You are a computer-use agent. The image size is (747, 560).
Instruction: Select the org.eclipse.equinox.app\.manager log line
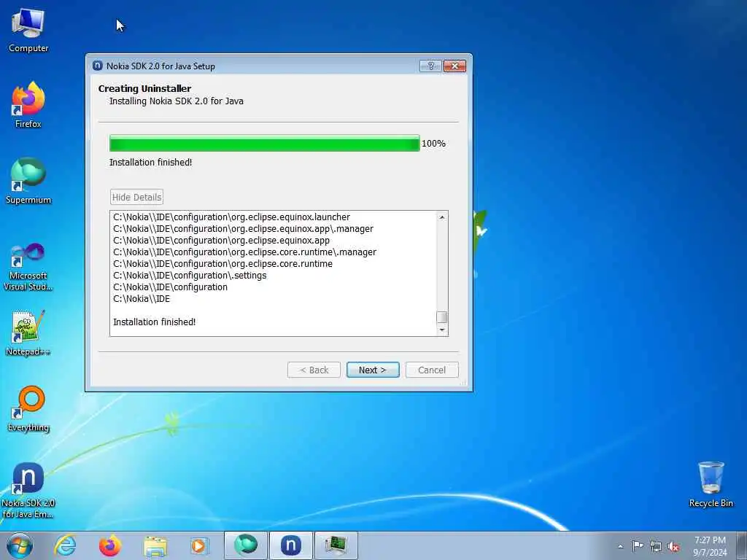244,228
